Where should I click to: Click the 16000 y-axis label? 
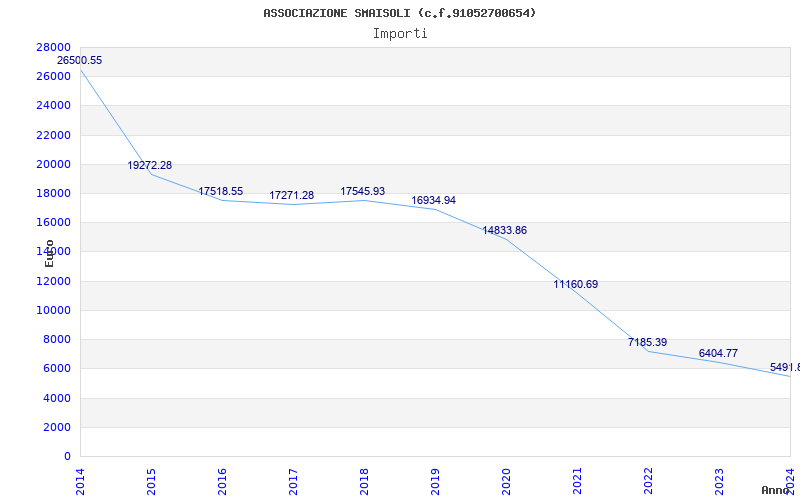[x=54, y=222]
